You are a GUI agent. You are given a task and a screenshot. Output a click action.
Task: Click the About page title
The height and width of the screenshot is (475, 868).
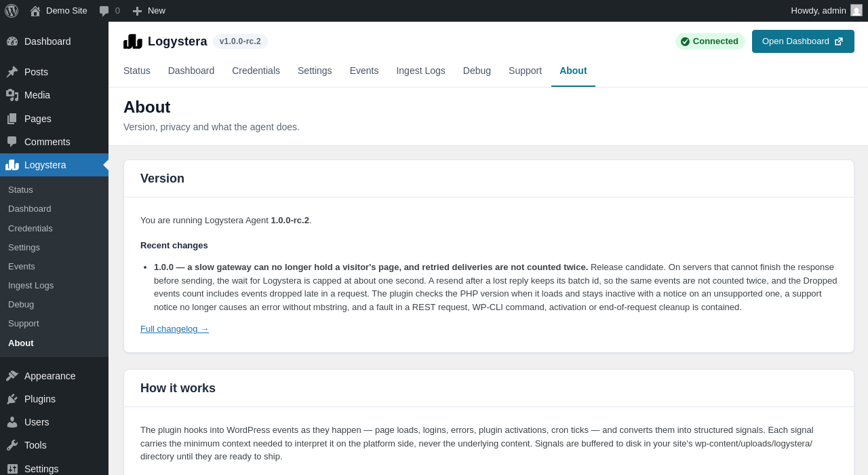[146, 107]
